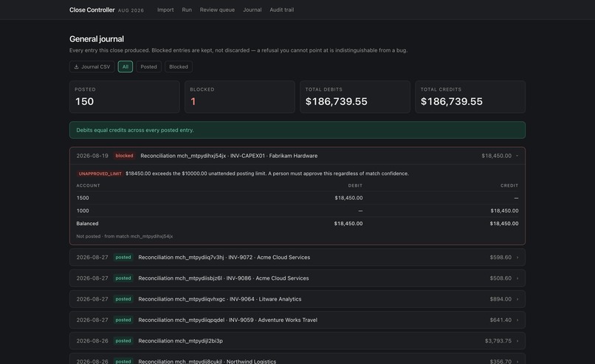Expand the INV-9086 Acme Cloud Services entry
This screenshot has width=595, height=364.
click(x=297, y=278)
